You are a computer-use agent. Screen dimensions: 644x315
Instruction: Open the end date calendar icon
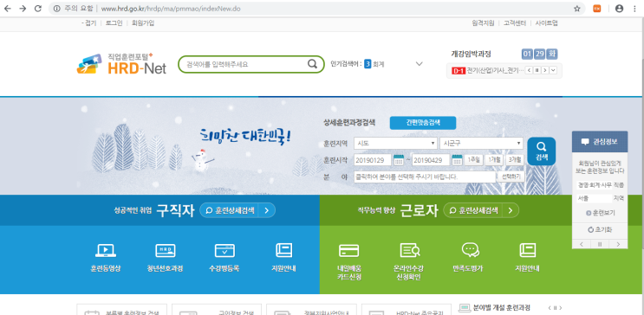pyautogui.click(x=457, y=160)
